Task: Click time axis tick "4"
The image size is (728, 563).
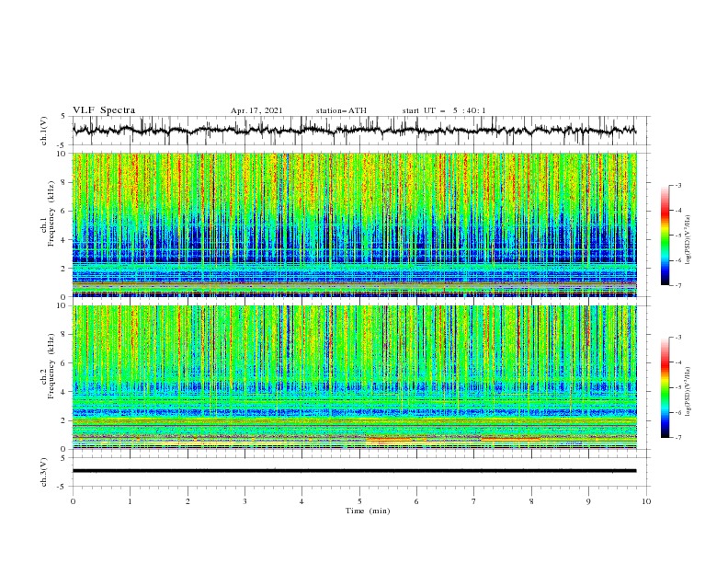Action: tap(301, 501)
